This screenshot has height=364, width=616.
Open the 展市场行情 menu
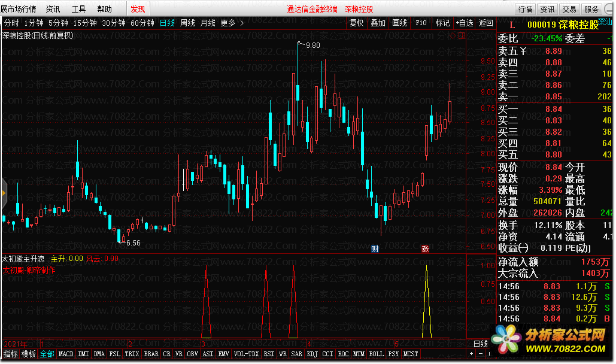tap(18, 9)
